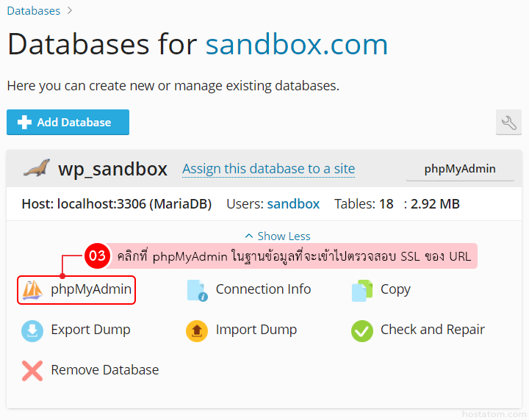Click the phpMyAdm‍in sailboat icon
Viewport: 529px width, 420px height.
(32, 290)
